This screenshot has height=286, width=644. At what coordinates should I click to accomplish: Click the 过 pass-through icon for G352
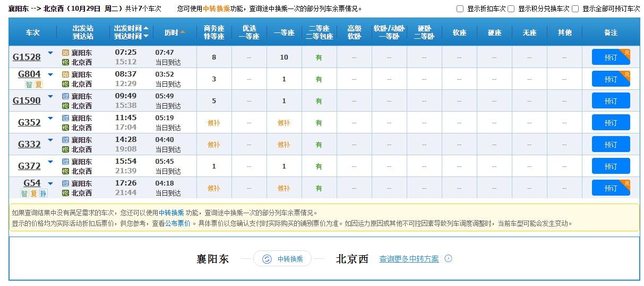point(65,118)
